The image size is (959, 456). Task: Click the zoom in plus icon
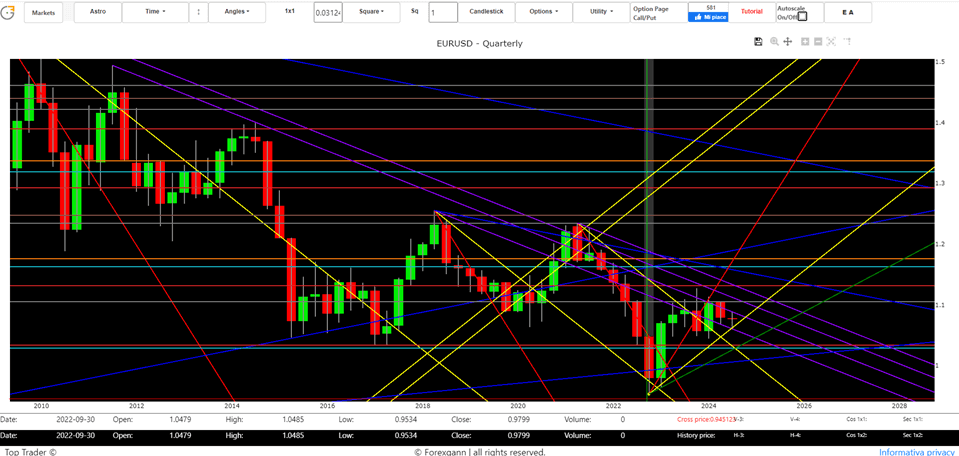[805, 42]
